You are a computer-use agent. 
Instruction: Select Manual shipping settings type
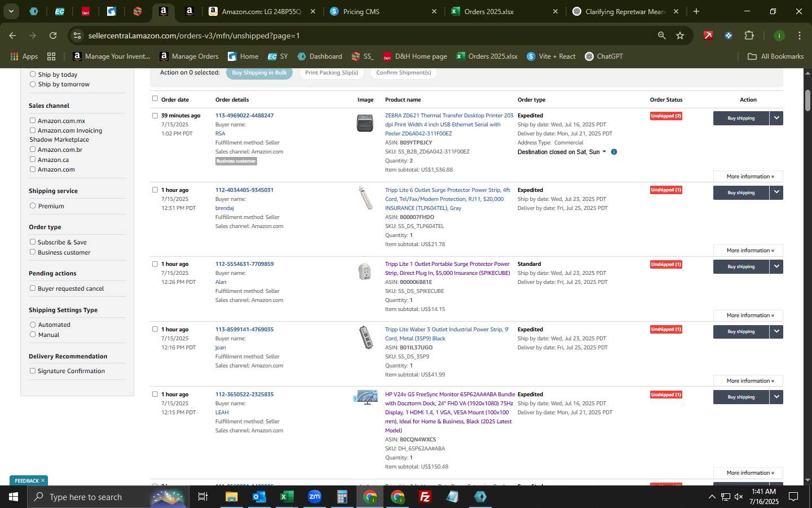click(33, 334)
